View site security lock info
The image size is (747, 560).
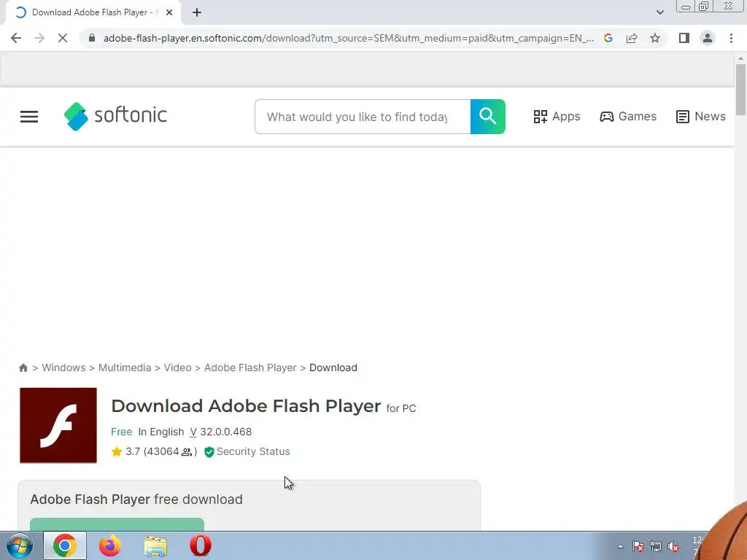92,38
